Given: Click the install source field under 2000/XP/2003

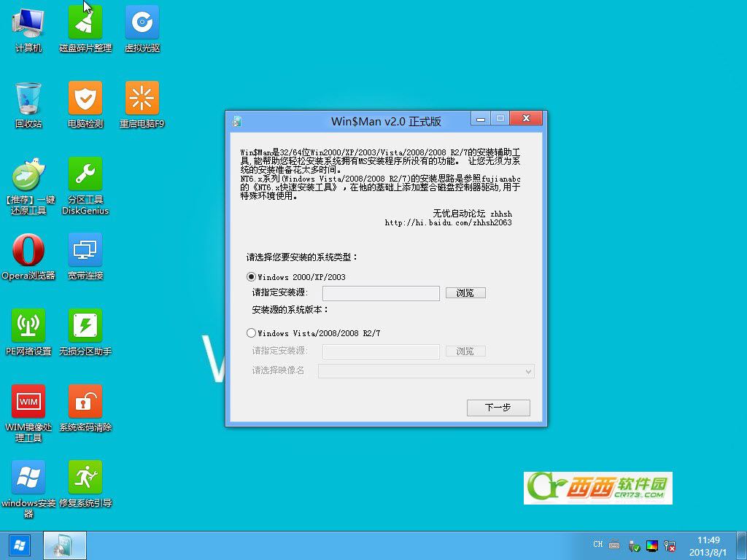Looking at the screenshot, I should (x=381, y=293).
